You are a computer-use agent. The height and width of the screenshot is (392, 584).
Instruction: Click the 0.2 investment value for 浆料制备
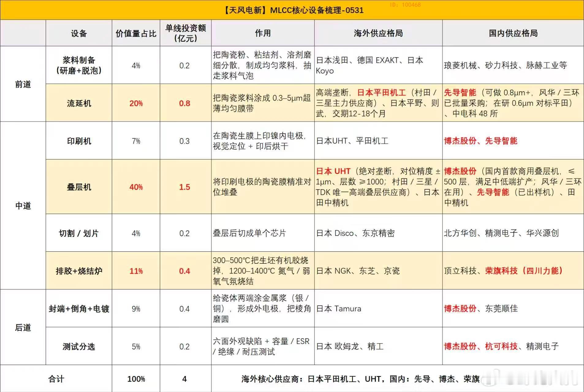(x=184, y=65)
